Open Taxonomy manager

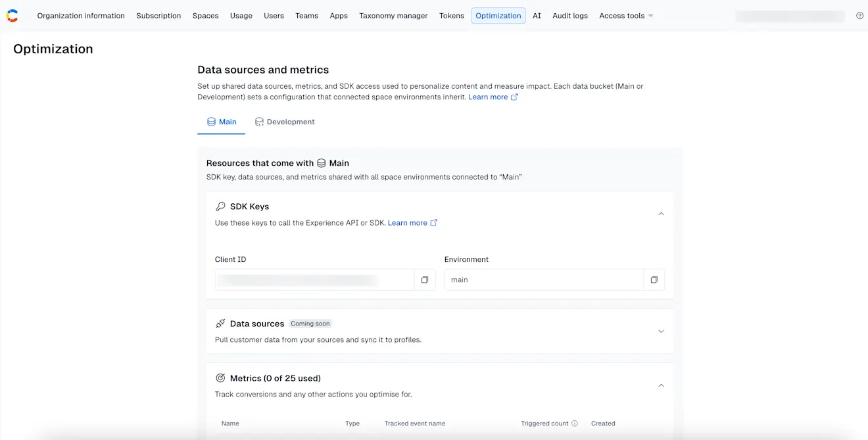click(393, 16)
